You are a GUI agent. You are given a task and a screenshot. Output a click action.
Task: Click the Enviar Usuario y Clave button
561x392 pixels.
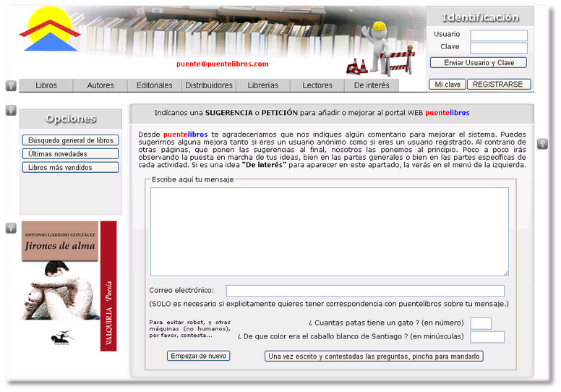click(x=479, y=63)
